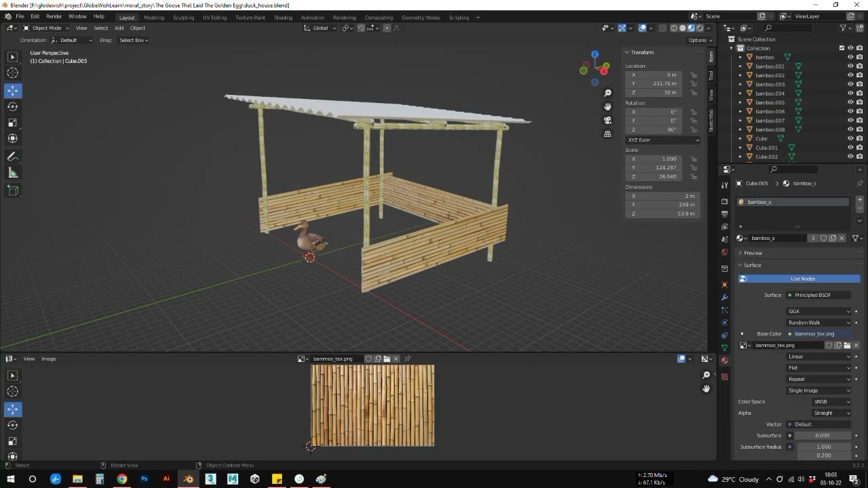Open the Texture properties tab icon
Image resolution: width=868 pixels, height=488 pixels.
[724, 376]
